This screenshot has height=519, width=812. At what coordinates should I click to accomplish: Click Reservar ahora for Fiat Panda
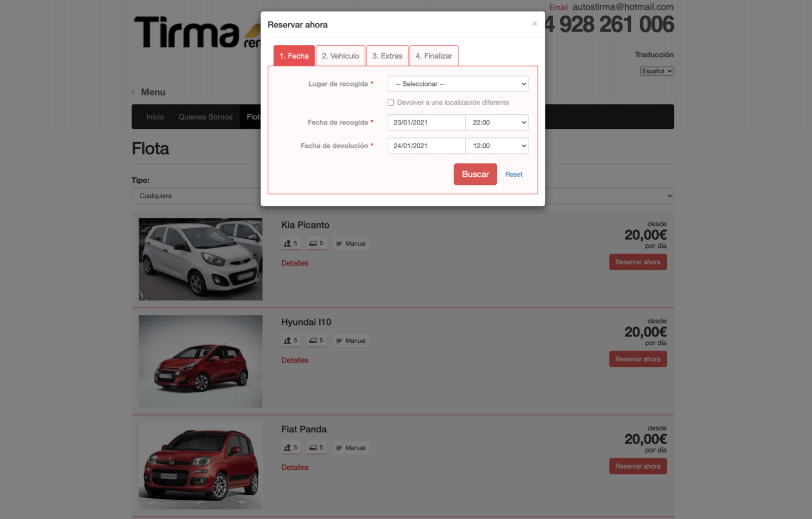(x=638, y=466)
